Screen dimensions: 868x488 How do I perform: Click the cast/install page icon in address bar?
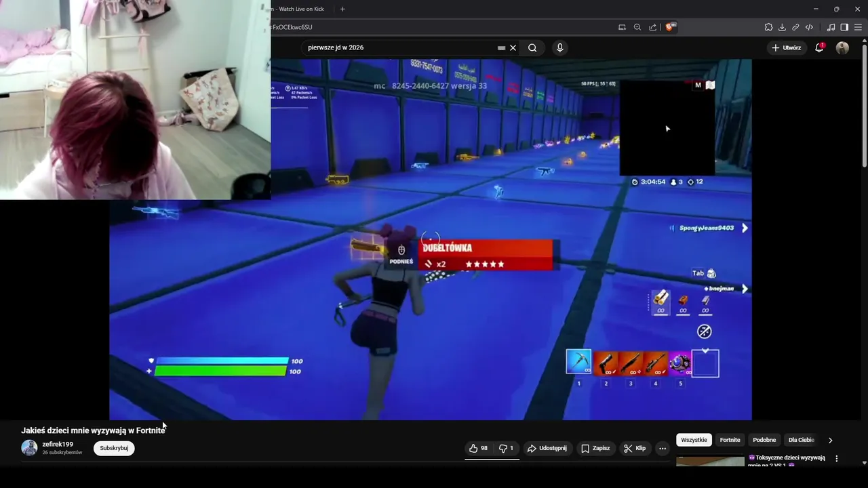point(622,27)
